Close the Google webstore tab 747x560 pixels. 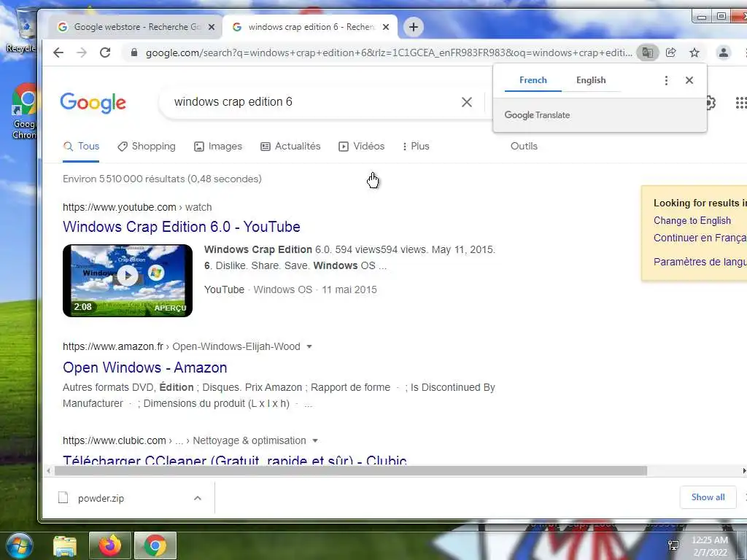[x=212, y=27]
